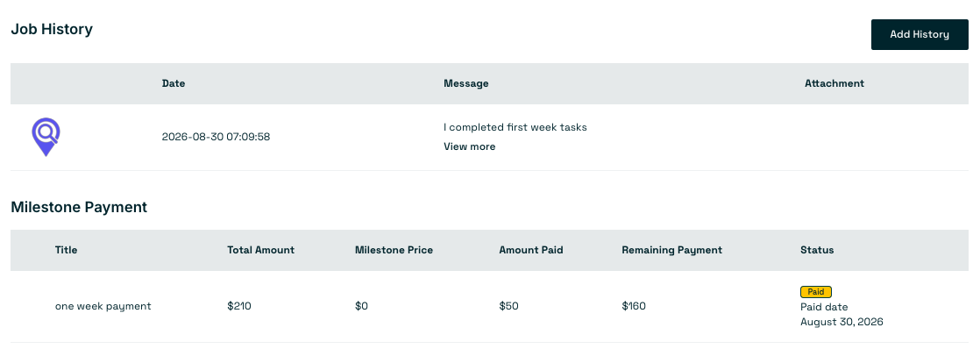Click the Message column header
Screen dimensions: 980x356
(465, 83)
